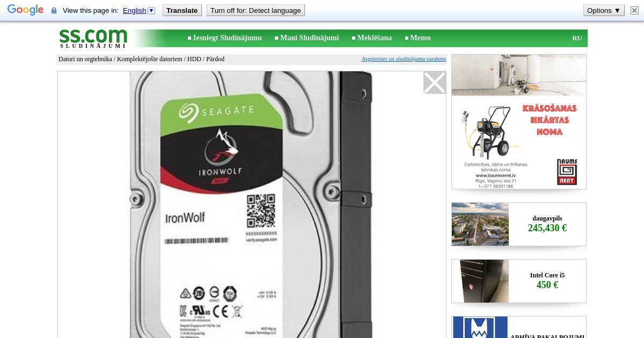Open Intel Core i5 computer thumbnail

[x=480, y=281]
